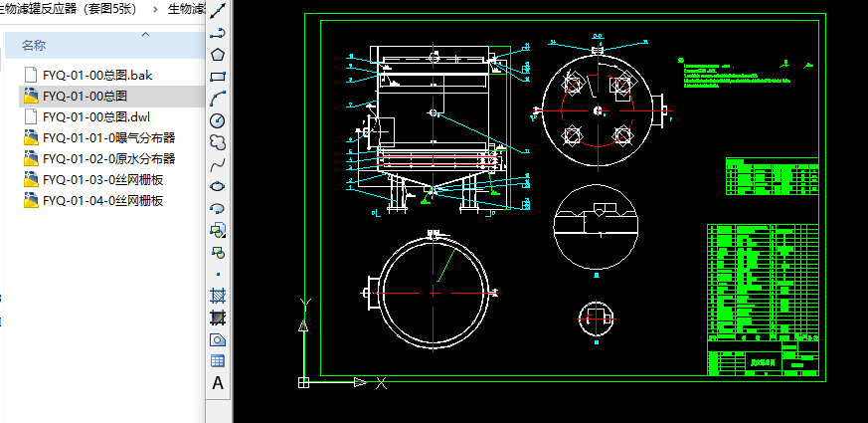Select the Ellipse tool
Viewport: 868px width, 423px height.
(x=218, y=185)
